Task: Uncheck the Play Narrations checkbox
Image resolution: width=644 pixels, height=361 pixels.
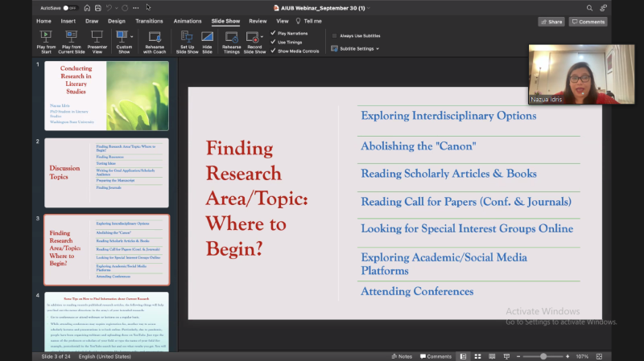Action: pos(273,34)
